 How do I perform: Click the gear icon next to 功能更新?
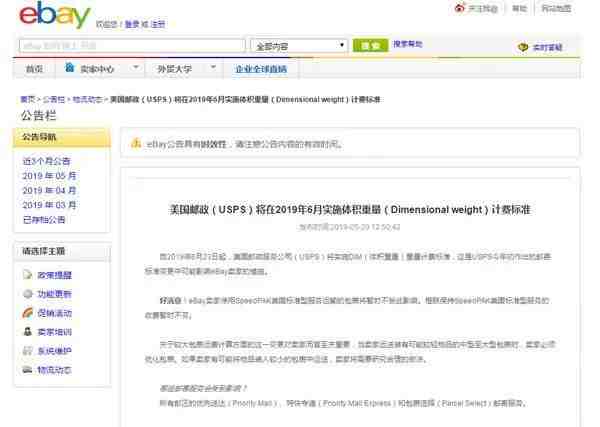pyautogui.click(x=28, y=294)
